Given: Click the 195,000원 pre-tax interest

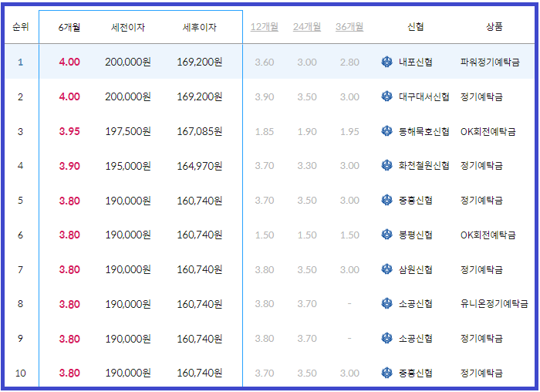Looking at the screenshot, I should (128, 166).
